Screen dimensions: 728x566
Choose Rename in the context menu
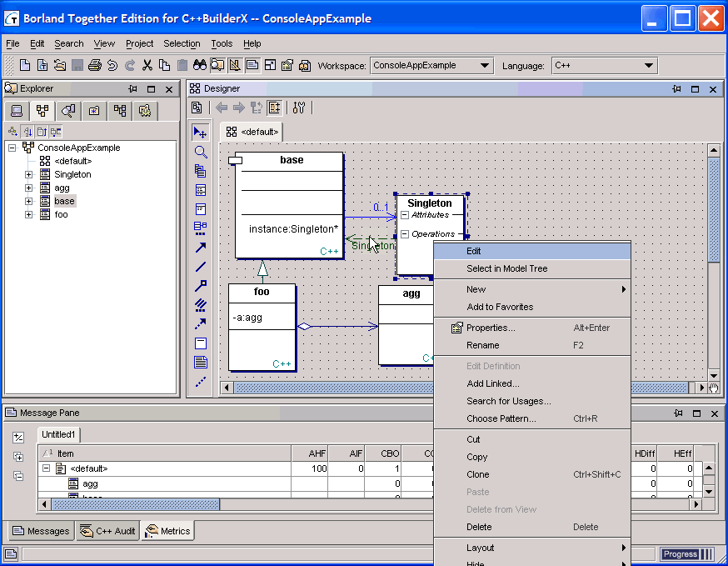532,346
